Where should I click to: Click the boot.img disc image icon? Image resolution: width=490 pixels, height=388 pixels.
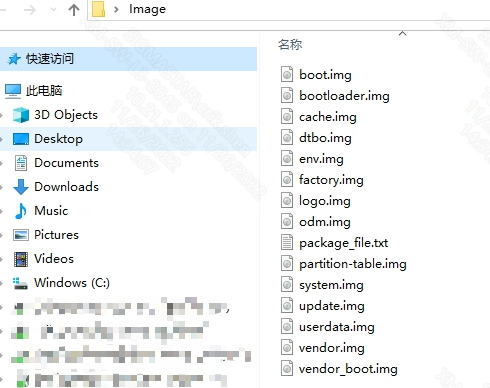[x=287, y=74]
